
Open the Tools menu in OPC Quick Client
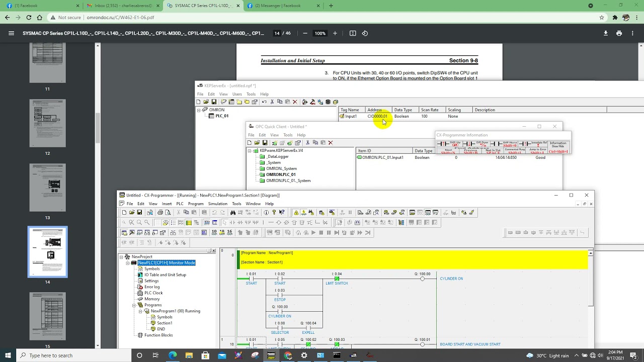(288, 135)
